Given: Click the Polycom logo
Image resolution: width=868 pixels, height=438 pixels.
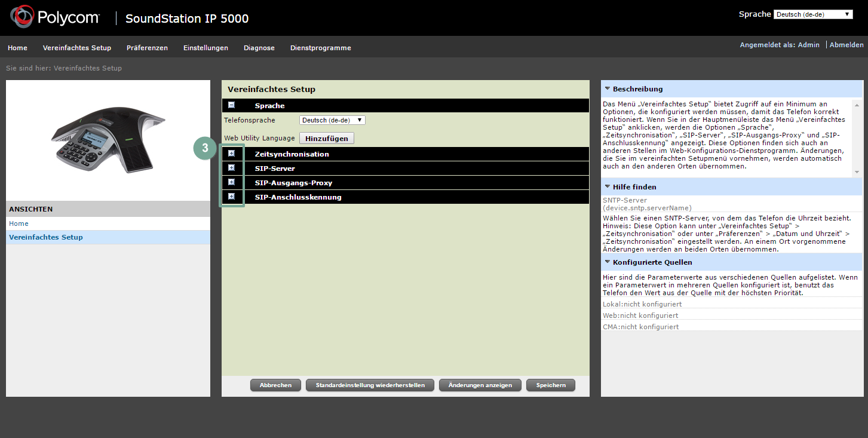Looking at the screenshot, I should pos(55,17).
